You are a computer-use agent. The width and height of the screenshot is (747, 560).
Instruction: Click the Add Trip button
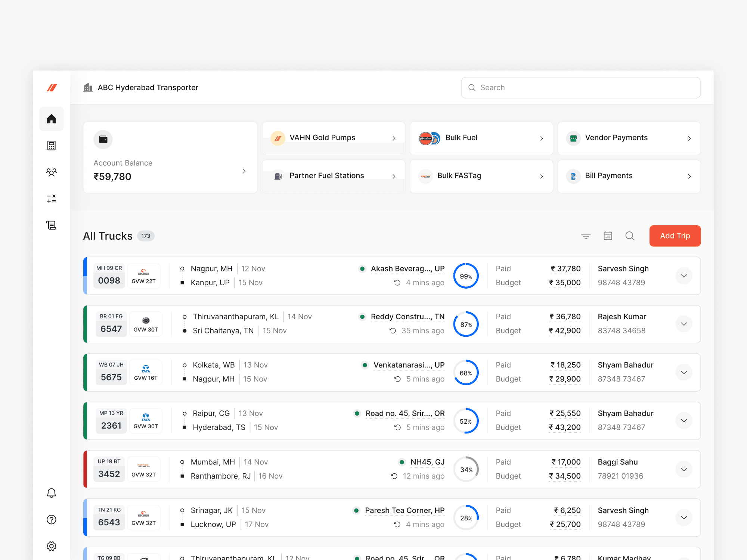pos(675,236)
